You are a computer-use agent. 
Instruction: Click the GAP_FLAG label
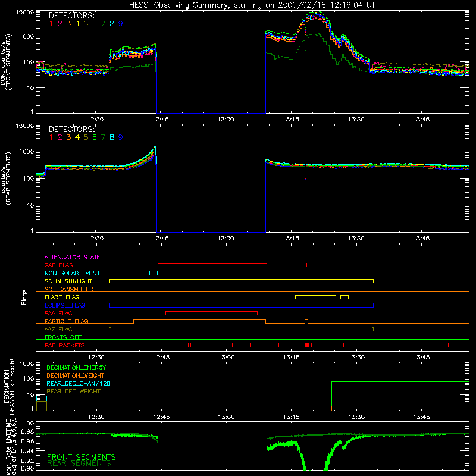coord(58,265)
